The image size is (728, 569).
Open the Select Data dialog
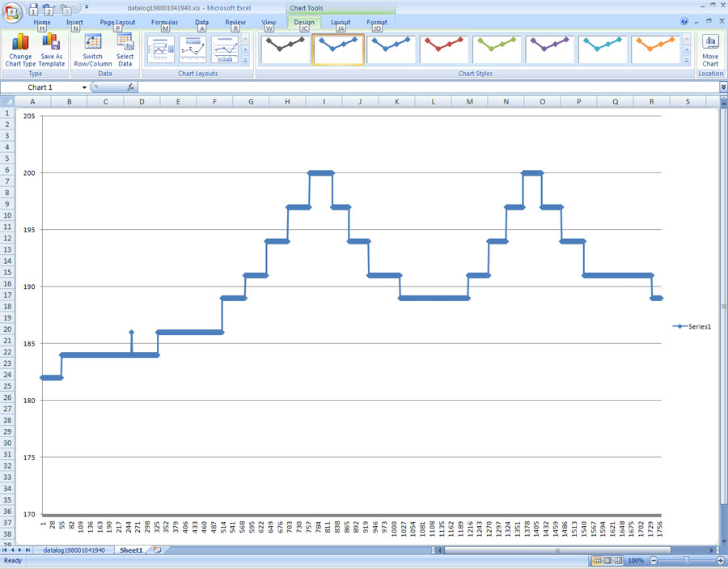click(125, 49)
